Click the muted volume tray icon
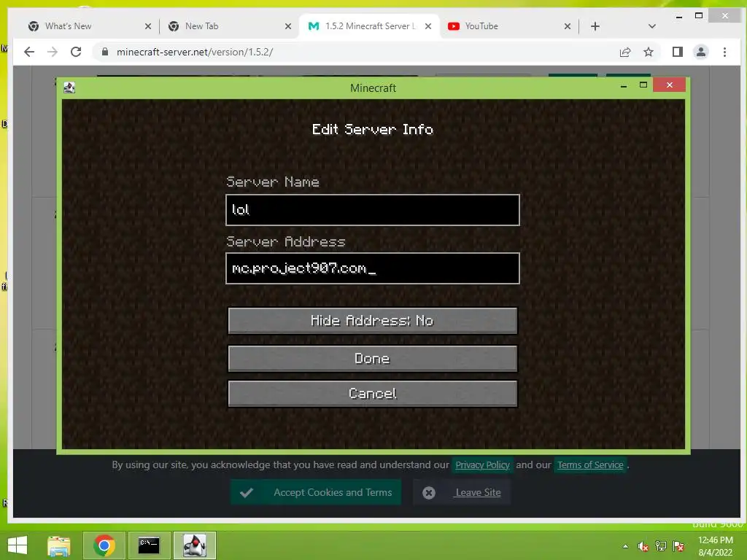Screen dimensions: 747x560 point(643,546)
